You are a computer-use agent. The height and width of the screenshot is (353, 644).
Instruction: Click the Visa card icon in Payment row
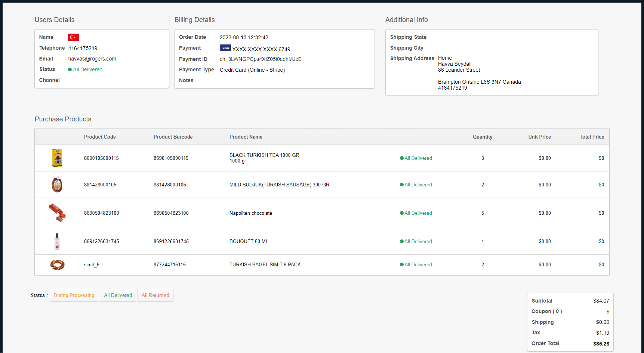pyautogui.click(x=225, y=48)
